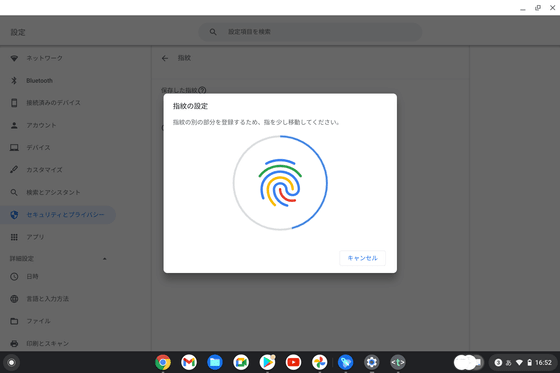Click the magnifier icon next to 検索とアシスタント

(14, 192)
